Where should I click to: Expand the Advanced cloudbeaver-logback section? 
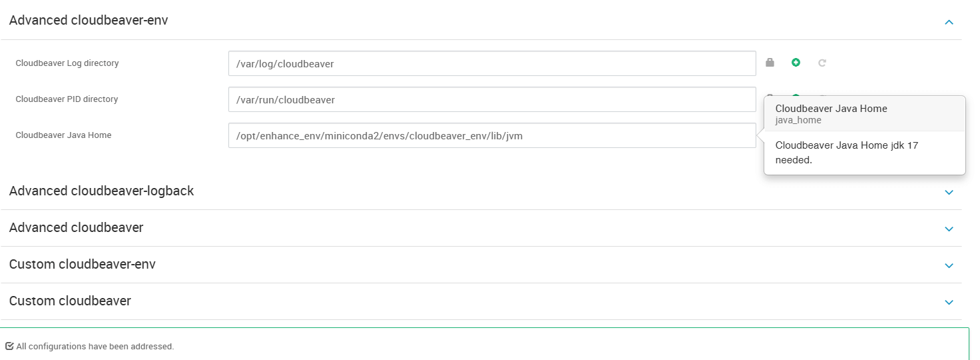pyautogui.click(x=949, y=192)
